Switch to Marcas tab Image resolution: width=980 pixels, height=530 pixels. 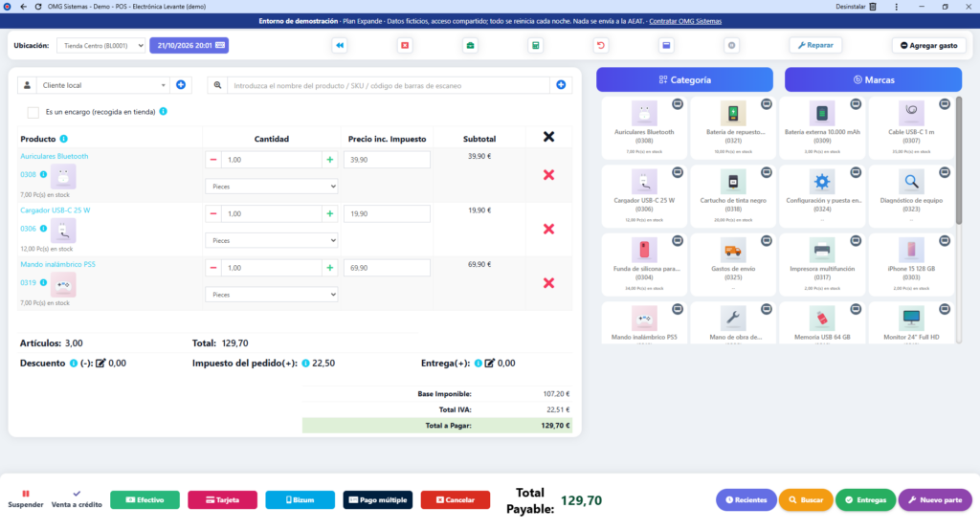pyautogui.click(x=873, y=80)
